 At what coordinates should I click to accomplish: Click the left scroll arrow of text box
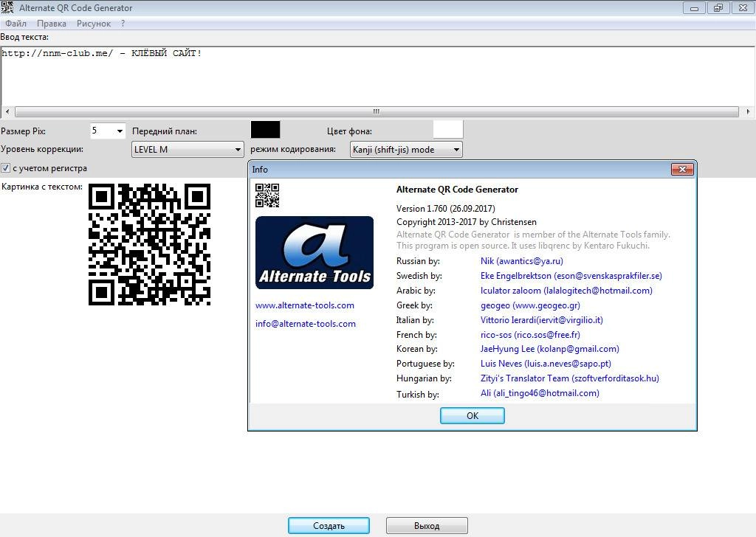tap(7, 111)
